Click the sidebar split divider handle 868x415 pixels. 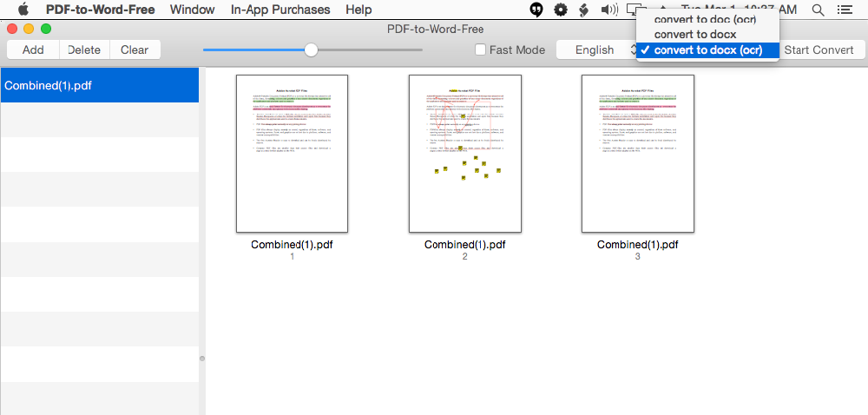click(x=202, y=359)
